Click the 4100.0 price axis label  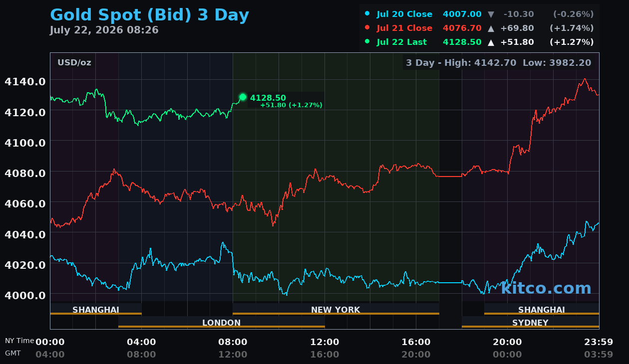tap(25, 142)
